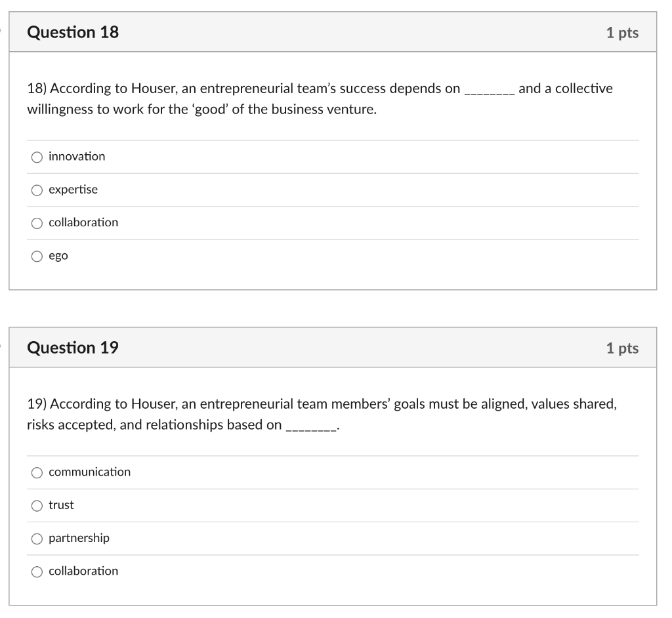672x618 pixels.
Task: Click the '1 pts' label on Question 18
Action: click(x=622, y=32)
